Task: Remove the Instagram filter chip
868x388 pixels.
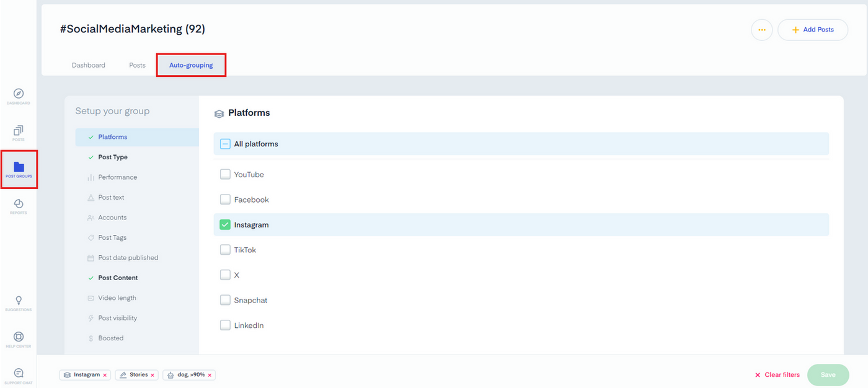Action: pos(105,375)
